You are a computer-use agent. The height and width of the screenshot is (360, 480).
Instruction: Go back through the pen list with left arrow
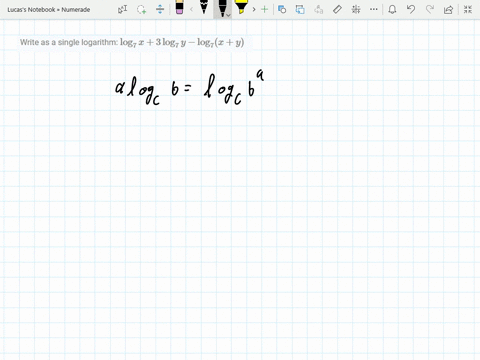click(191, 9)
